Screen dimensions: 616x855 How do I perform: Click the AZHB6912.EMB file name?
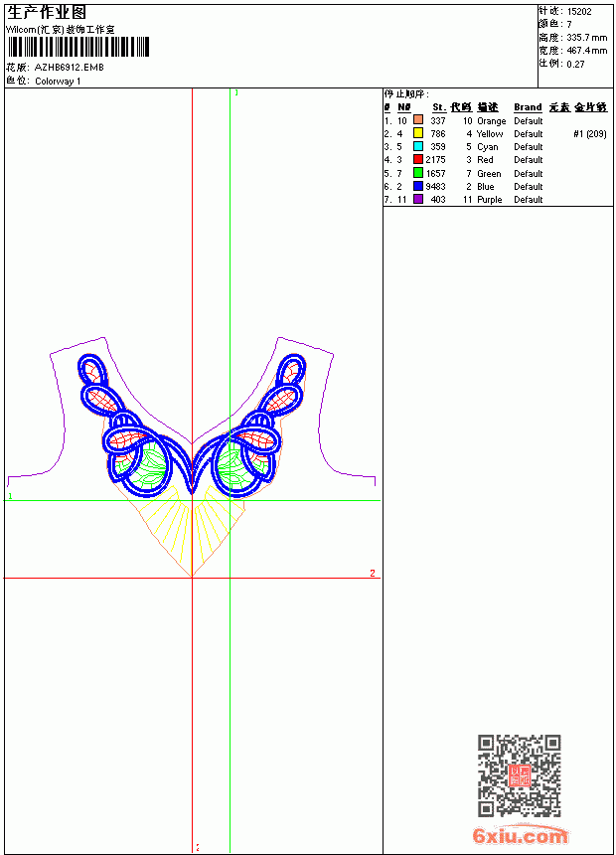click(70, 68)
